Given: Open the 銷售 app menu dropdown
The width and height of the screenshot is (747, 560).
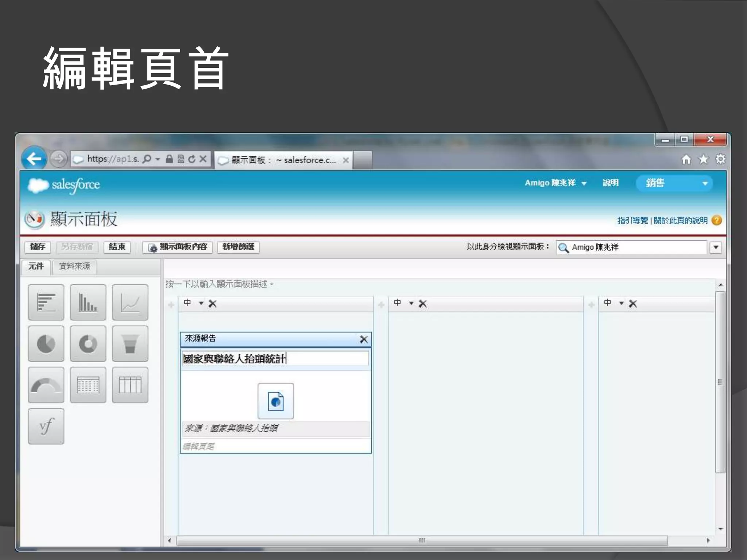Looking at the screenshot, I should coord(705,183).
